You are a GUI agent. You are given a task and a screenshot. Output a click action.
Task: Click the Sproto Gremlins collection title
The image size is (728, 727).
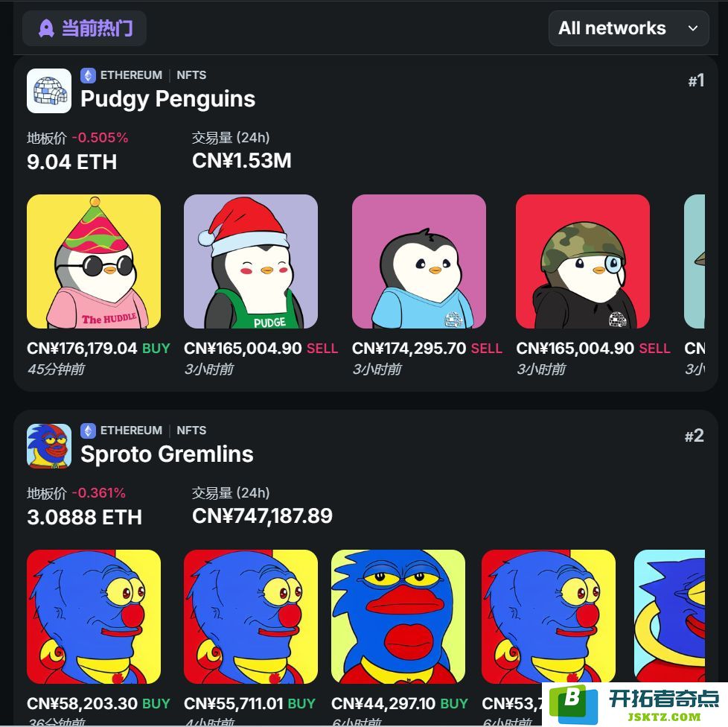pyautogui.click(x=167, y=454)
